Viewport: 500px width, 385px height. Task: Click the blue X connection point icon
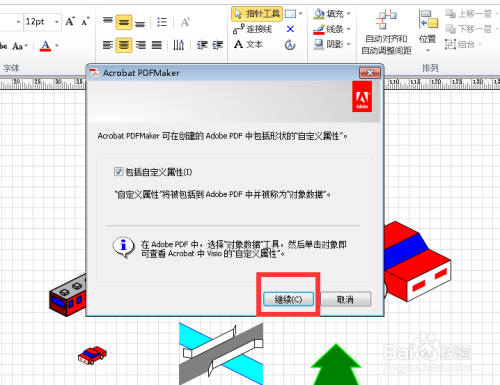click(x=290, y=29)
